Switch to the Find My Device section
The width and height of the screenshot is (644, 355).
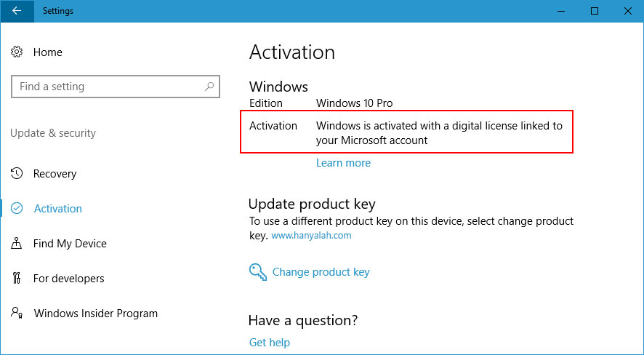pos(70,244)
